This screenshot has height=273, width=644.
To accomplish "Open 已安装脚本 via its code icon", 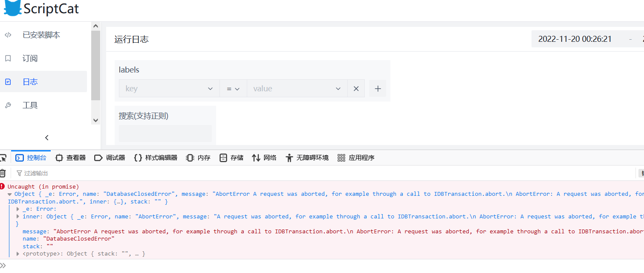I will coord(8,35).
